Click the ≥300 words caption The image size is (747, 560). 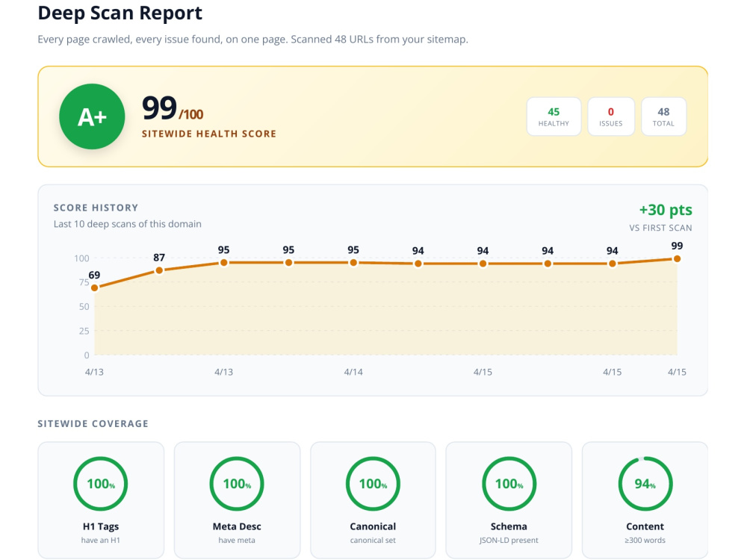[645, 541]
